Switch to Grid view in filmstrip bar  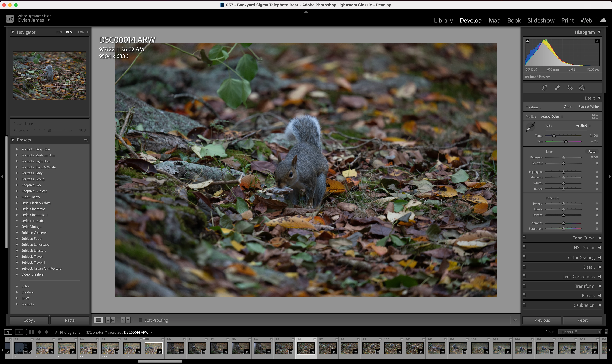pos(32,332)
